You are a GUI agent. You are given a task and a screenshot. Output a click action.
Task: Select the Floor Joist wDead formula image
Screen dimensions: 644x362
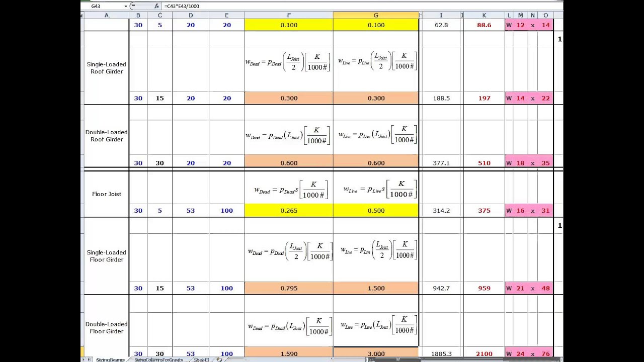292,190
